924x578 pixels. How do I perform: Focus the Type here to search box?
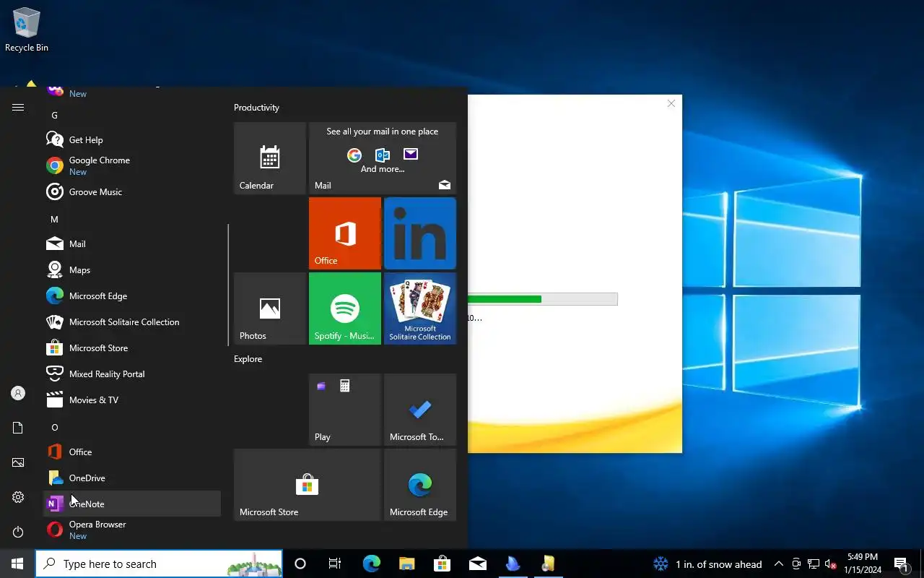click(159, 564)
